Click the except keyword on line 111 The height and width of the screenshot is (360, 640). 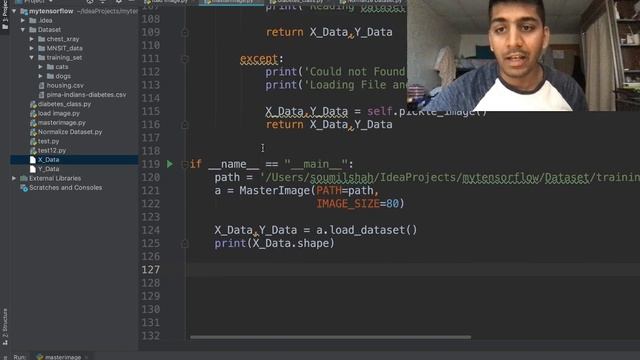pyautogui.click(x=259, y=59)
